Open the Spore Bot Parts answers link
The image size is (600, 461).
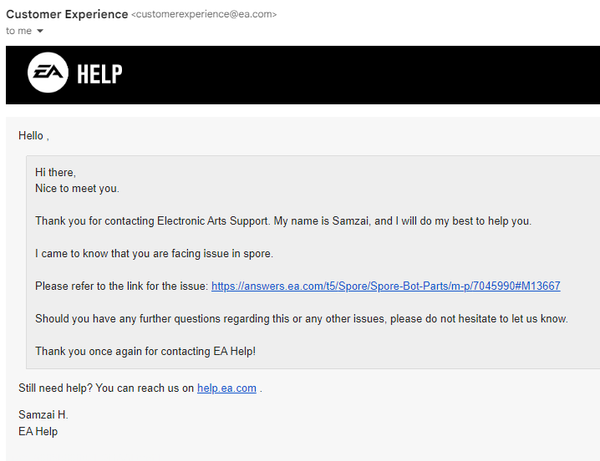(x=386, y=286)
